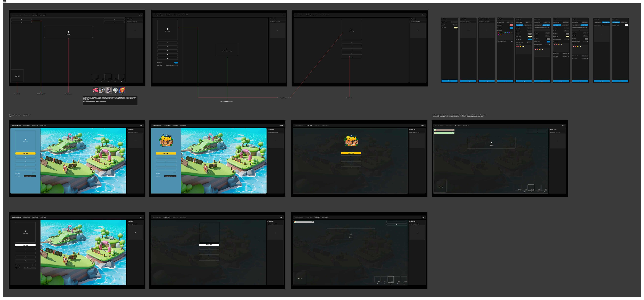The image size is (644, 300).
Task: Open Game HUD tab in frame with white RESUME GAME
Action: click(175, 217)
